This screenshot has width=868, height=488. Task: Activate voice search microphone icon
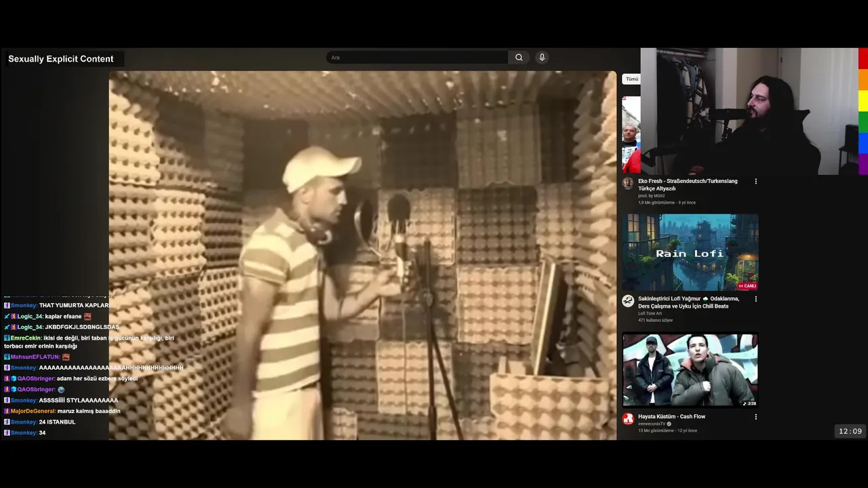pos(542,58)
